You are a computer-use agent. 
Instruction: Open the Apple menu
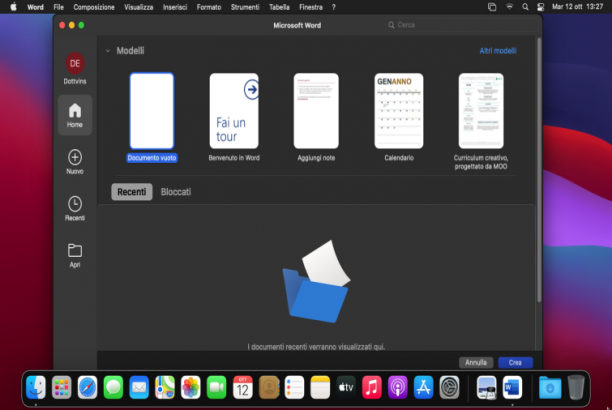click(x=13, y=7)
